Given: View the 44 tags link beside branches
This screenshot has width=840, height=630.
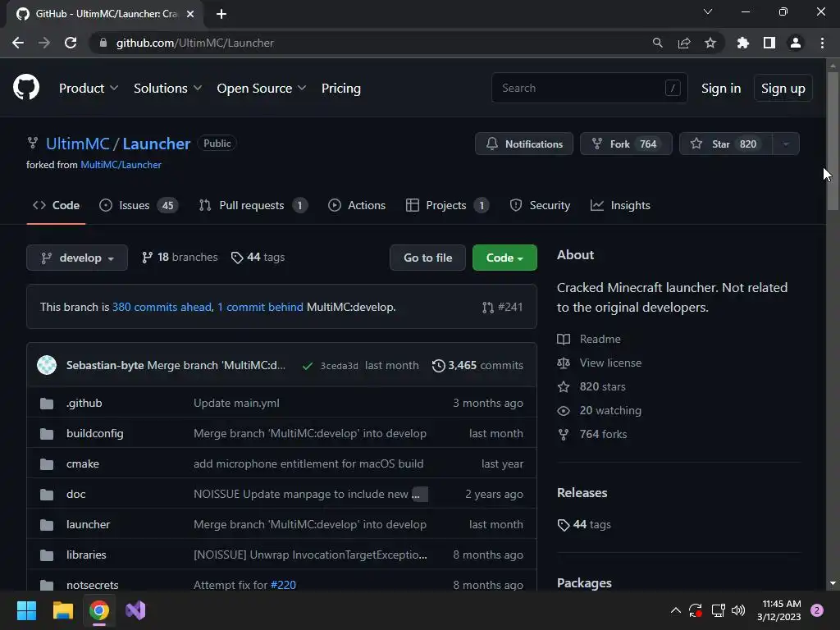Looking at the screenshot, I should (258, 257).
